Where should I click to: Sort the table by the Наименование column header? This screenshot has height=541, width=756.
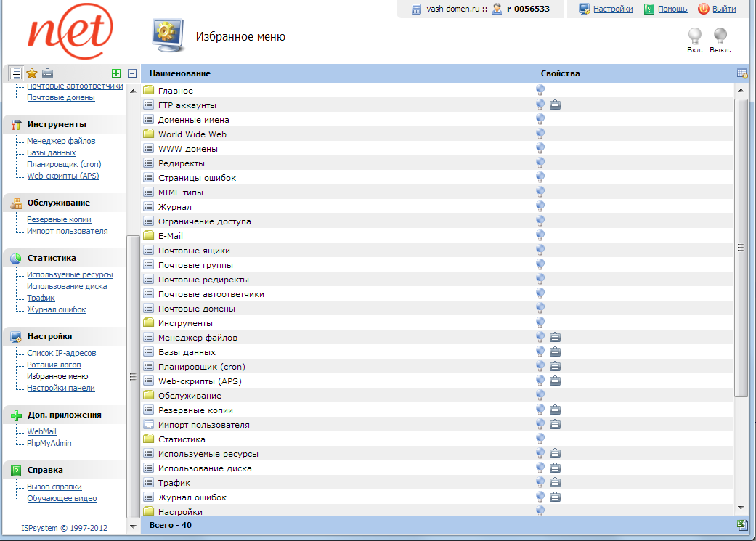click(180, 73)
